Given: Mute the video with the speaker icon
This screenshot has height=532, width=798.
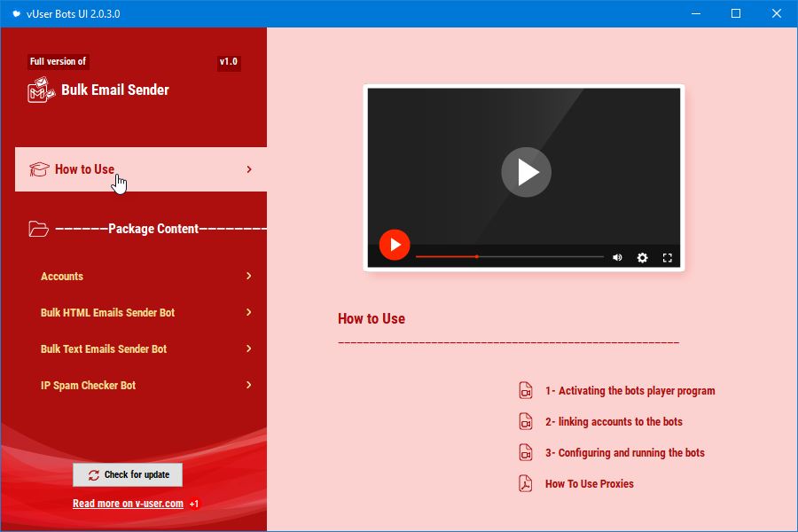Looking at the screenshot, I should coord(617,258).
